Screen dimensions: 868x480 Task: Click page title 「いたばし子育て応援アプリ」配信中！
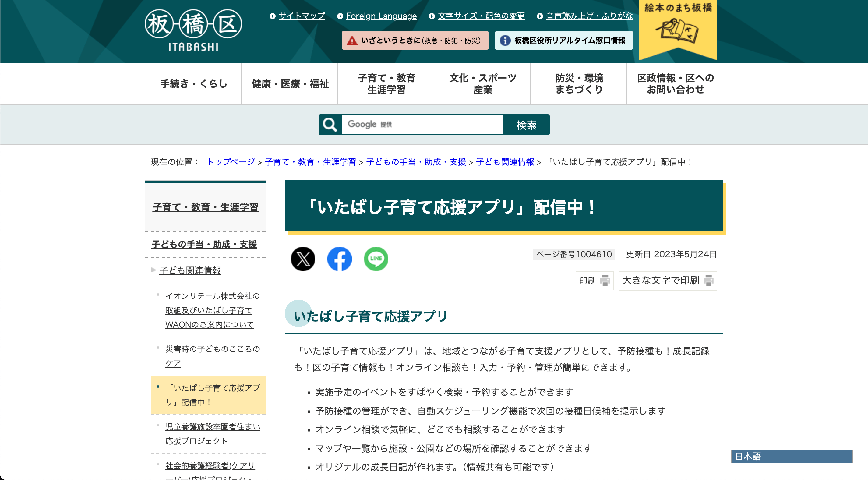(x=452, y=207)
